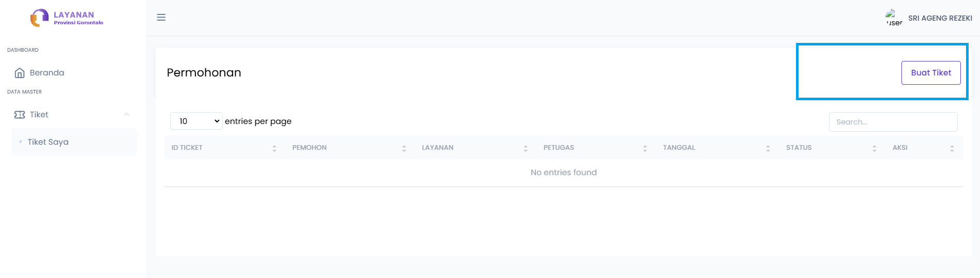The width and height of the screenshot is (980, 278).
Task: Click the Layanan Provinsi Gorontalo logo
Action: point(67,18)
